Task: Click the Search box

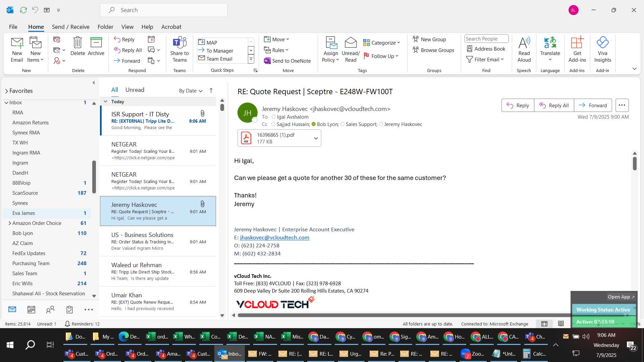Action: click(x=164, y=10)
